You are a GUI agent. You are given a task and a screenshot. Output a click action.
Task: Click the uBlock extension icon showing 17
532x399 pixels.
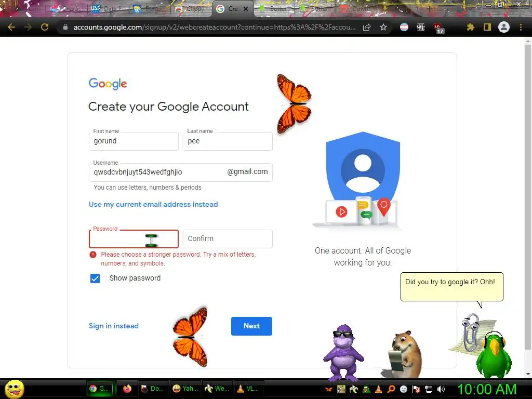click(438, 28)
